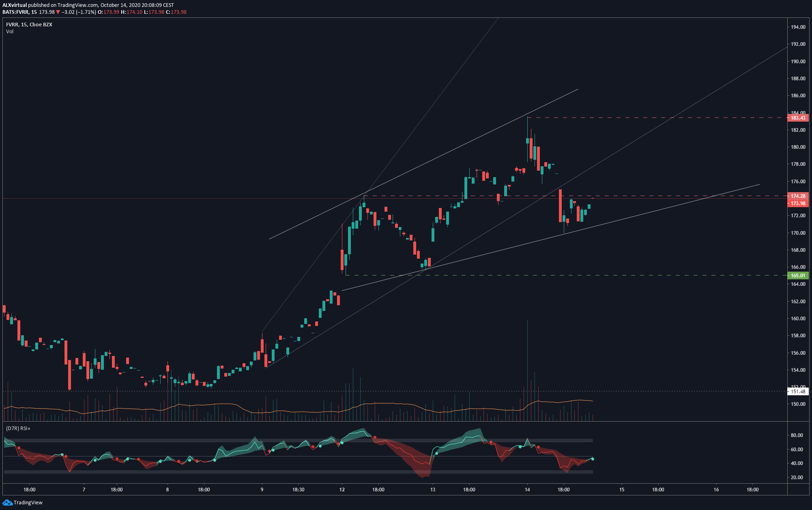Click the date label 13 on time axis

(x=433, y=490)
